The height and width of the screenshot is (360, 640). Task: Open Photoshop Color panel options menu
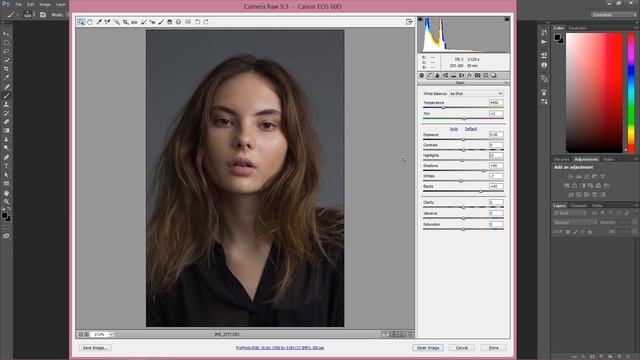636,28
